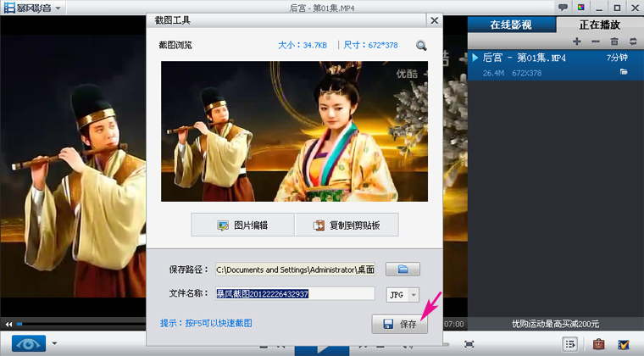This screenshot has width=644, height=356.
Task: Click the fullscreen icon in bottom bar
Action: (469, 344)
